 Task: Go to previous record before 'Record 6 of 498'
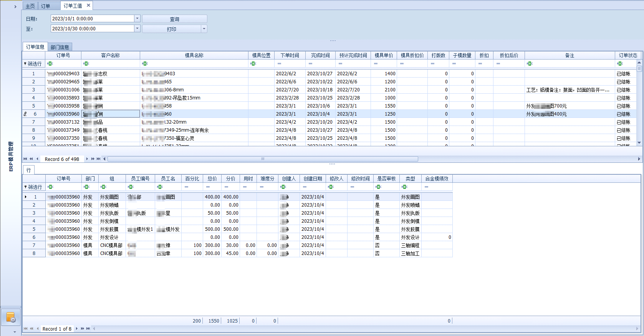pos(37,159)
